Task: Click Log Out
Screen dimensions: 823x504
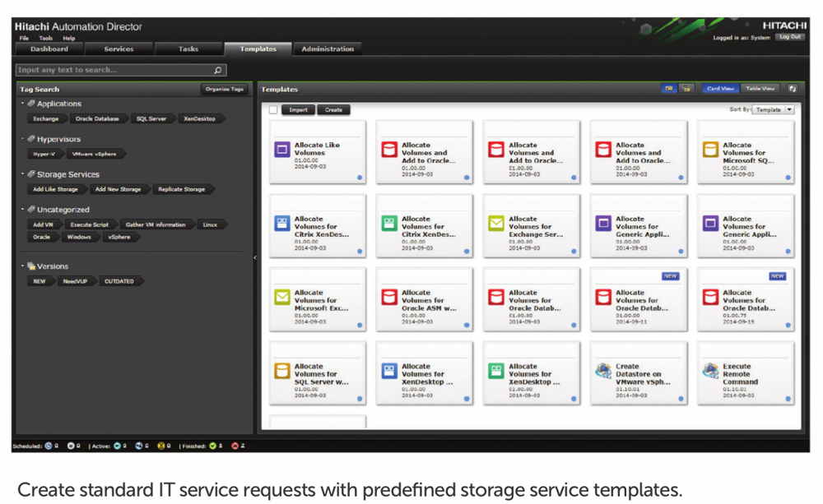Action: coord(790,37)
